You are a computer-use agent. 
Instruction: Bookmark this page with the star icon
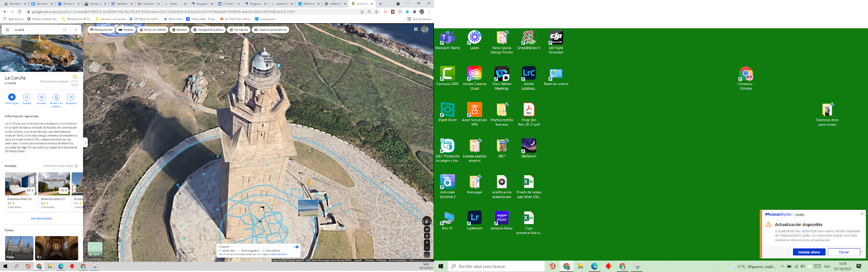[376, 11]
